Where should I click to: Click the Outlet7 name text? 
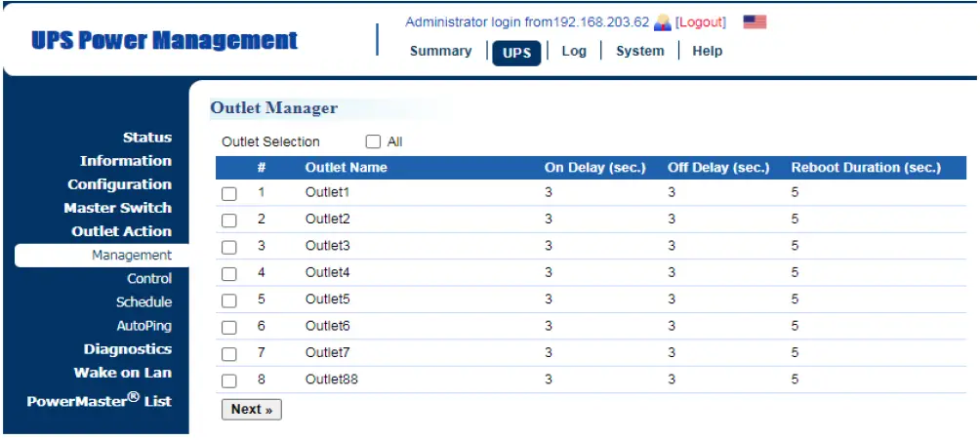327,353
